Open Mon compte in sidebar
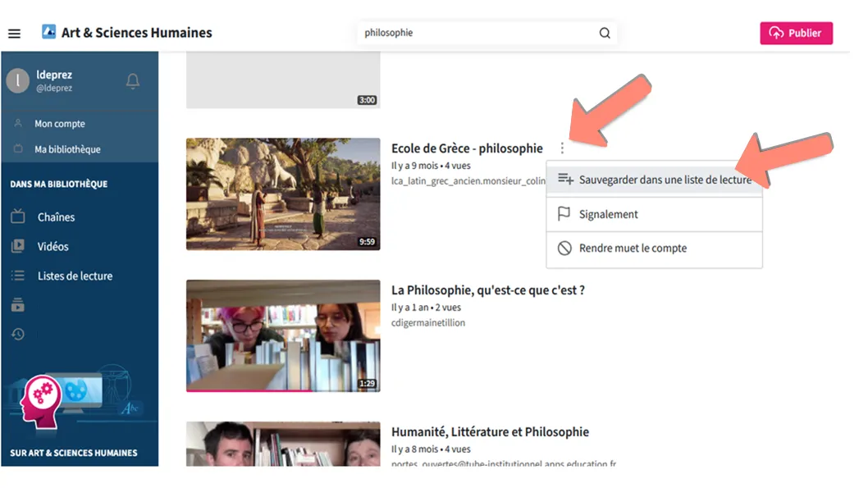Screen dimensions: 868x488 pos(60,124)
